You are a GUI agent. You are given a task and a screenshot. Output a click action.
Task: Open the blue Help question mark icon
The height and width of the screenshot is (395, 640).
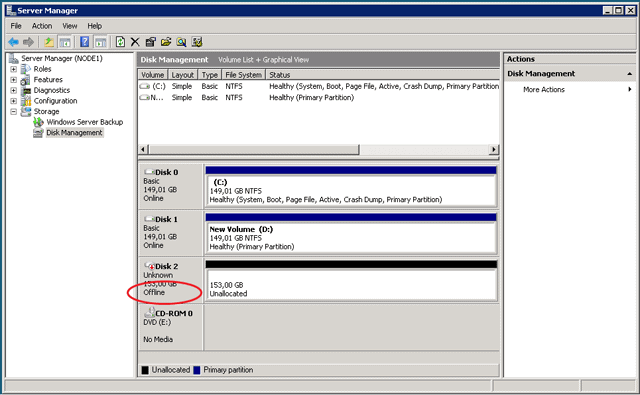click(x=84, y=42)
